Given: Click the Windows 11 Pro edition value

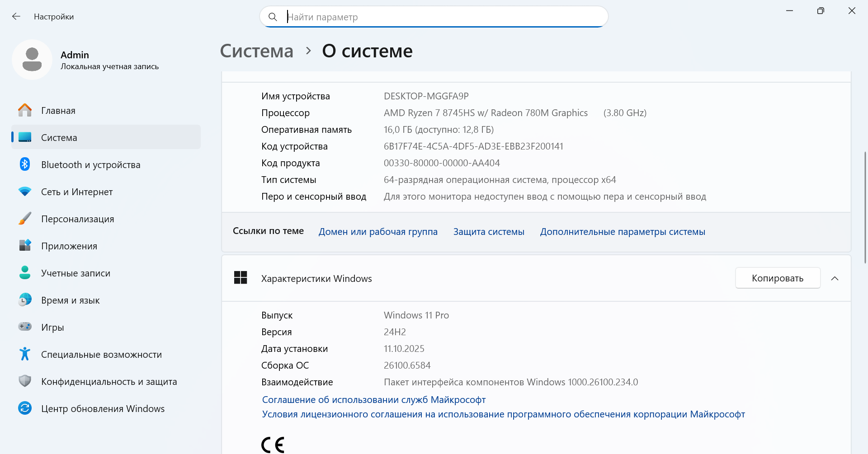Looking at the screenshot, I should pos(416,315).
